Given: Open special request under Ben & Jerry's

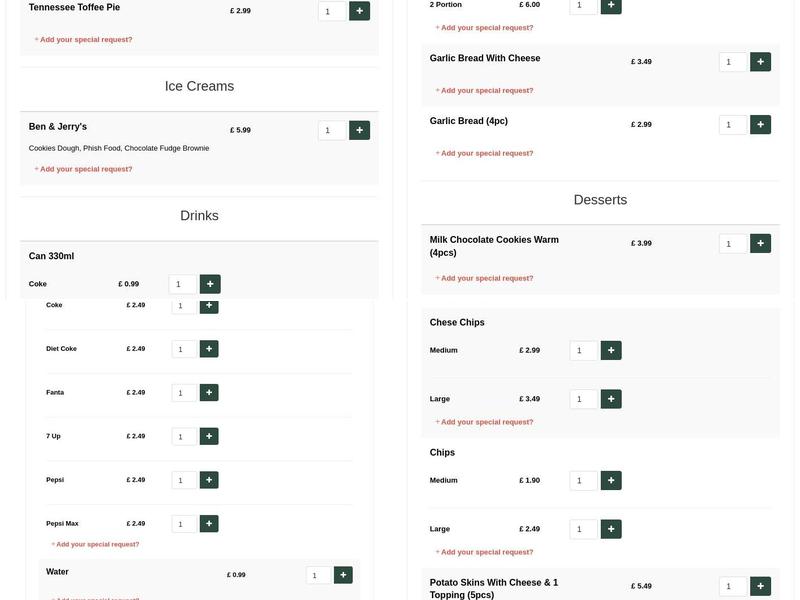Looking at the screenshot, I should tap(85, 169).
